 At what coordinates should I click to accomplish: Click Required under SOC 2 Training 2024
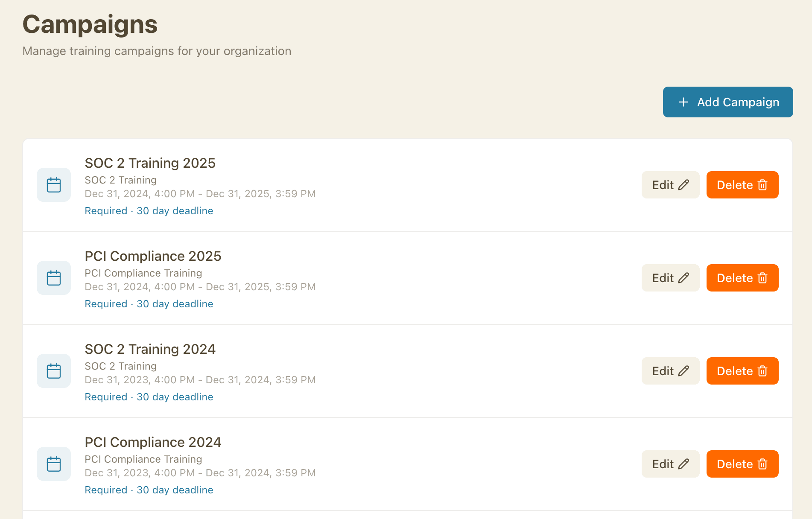[x=106, y=397]
